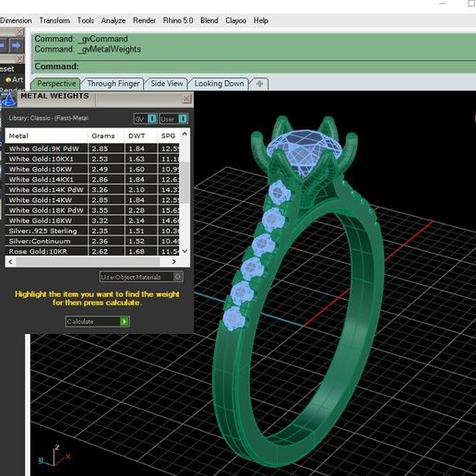
Task: Toggle Use Object Materials option
Action: click(x=141, y=277)
